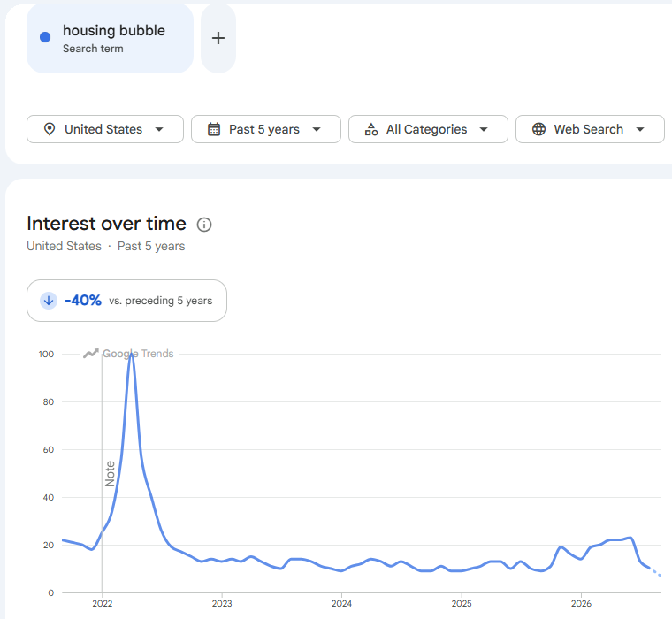Click the shapes icon in All Categories filter

371,129
